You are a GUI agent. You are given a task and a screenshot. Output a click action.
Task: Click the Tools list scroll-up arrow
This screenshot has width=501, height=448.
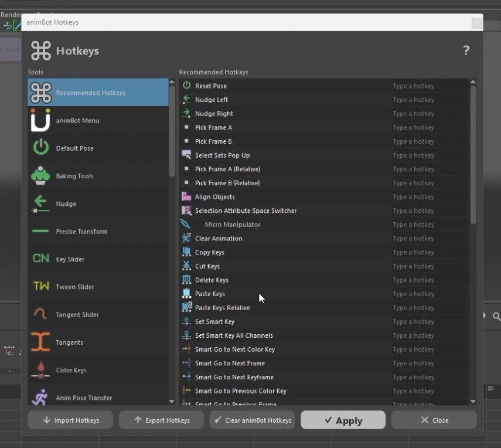[x=172, y=82]
